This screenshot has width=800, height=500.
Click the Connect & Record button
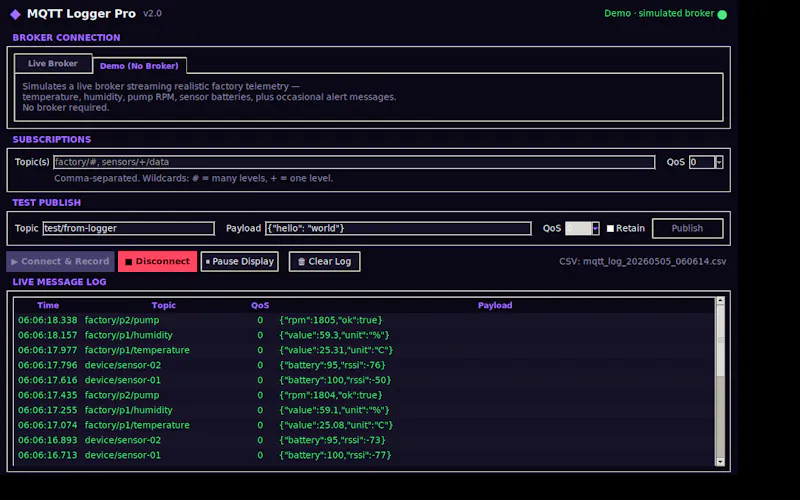pos(60,261)
